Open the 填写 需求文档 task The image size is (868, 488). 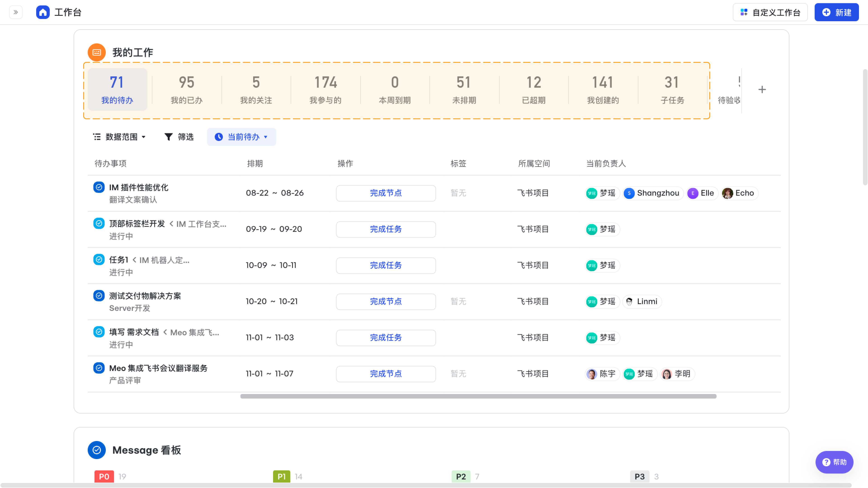pyautogui.click(x=134, y=332)
